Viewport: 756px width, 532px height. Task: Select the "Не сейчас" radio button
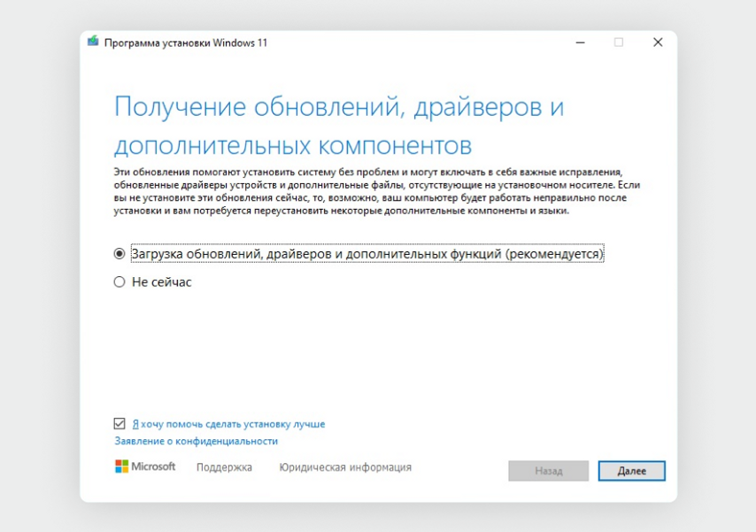tap(120, 281)
